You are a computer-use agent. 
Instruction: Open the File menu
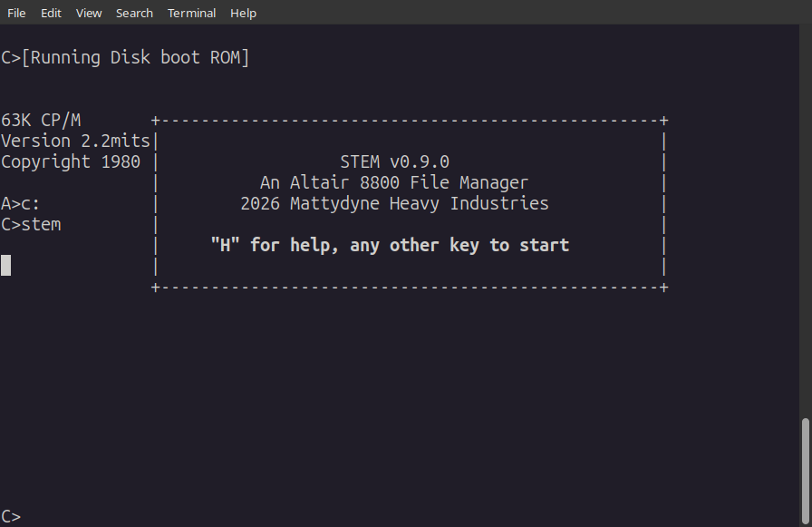tap(16, 13)
